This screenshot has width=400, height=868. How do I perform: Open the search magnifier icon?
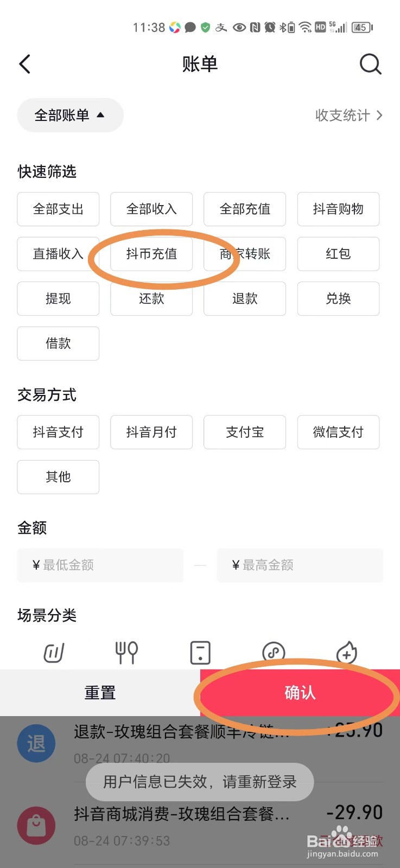point(371,64)
